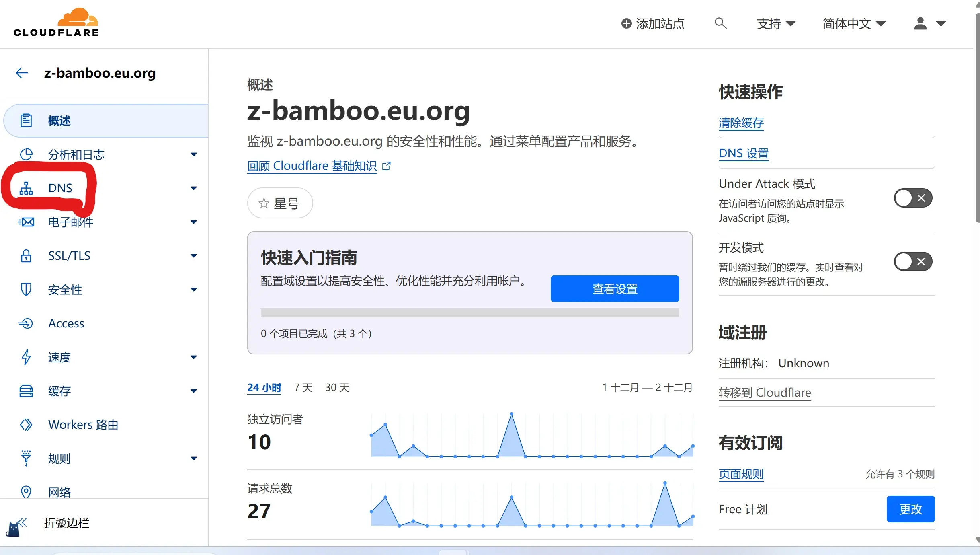This screenshot has height=555, width=980.
Task: Open 回顾 Cloudflare 基础知识 link
Action: pyautogui.click(x=312, y=166)
